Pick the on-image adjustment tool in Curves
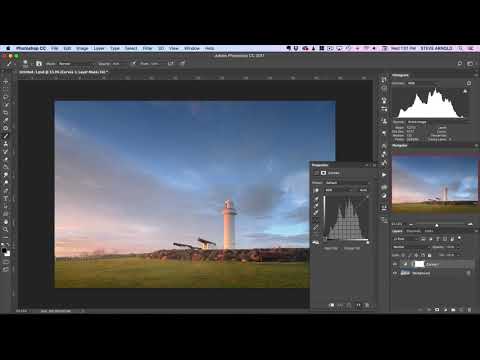Image resolution: width=480 pixels, height=360 pixels. coord(316,190)
